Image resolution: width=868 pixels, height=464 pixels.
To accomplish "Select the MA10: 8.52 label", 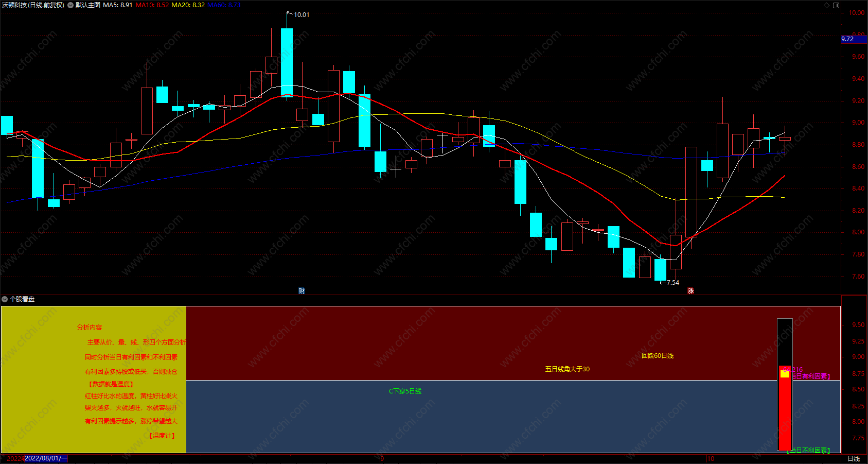I will click(x=152, y=5).
